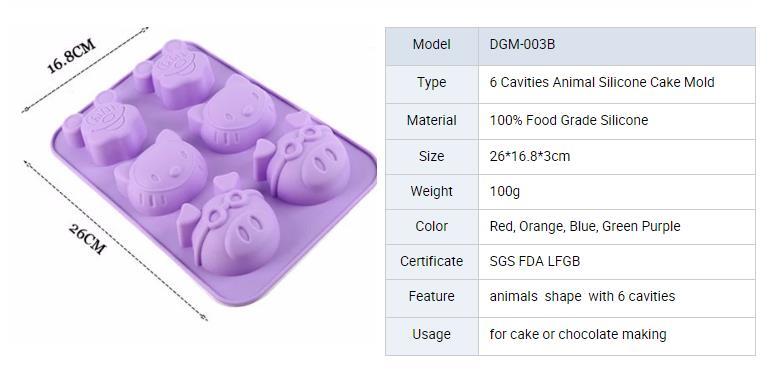Click the 16.8CM width dimension label
The width and height of the screenshot is (772, 370).
pos(71,57)
